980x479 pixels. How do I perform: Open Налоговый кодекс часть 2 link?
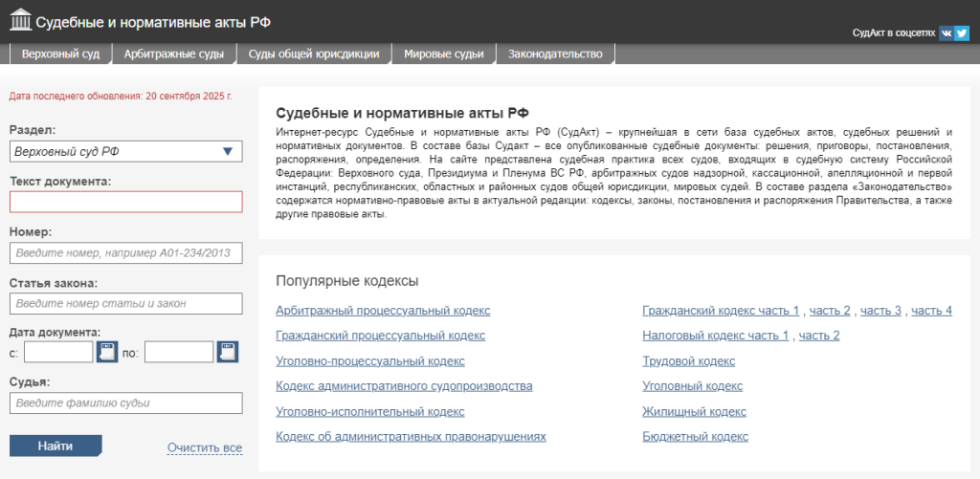click(x=819, y=336)
